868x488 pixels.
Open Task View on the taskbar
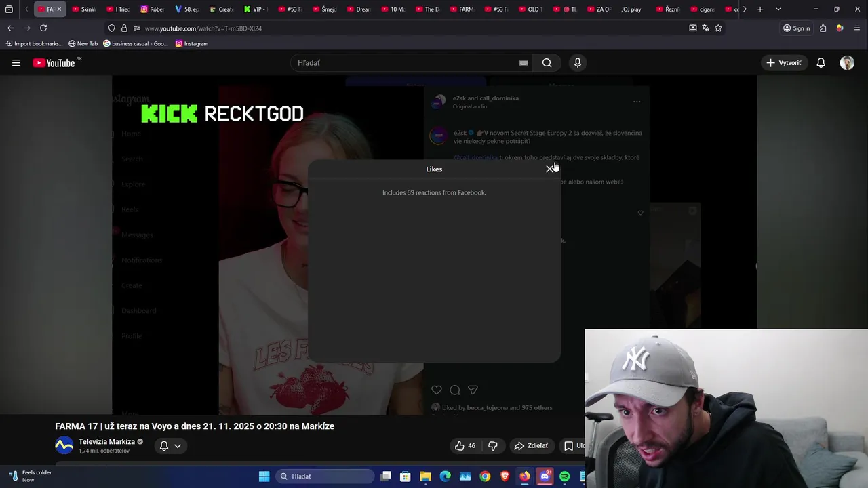[386, 476]
